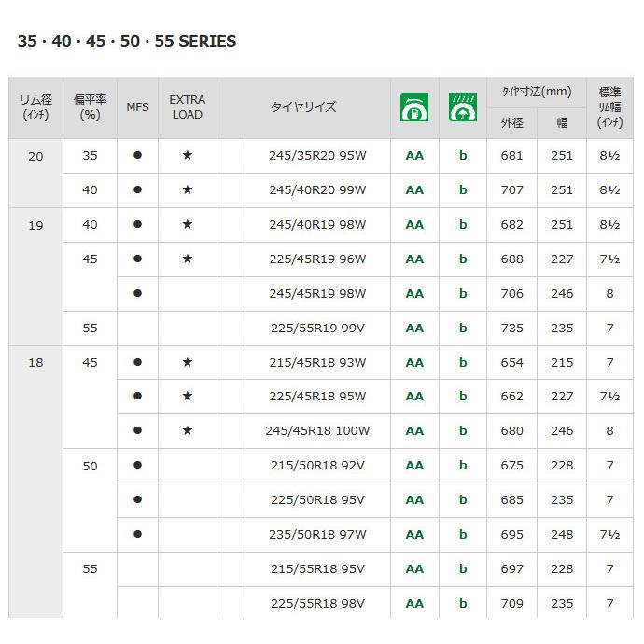Select tire size '245/45R19 98W'
Viewport: 644px width, 644px height.
[317, 294]
